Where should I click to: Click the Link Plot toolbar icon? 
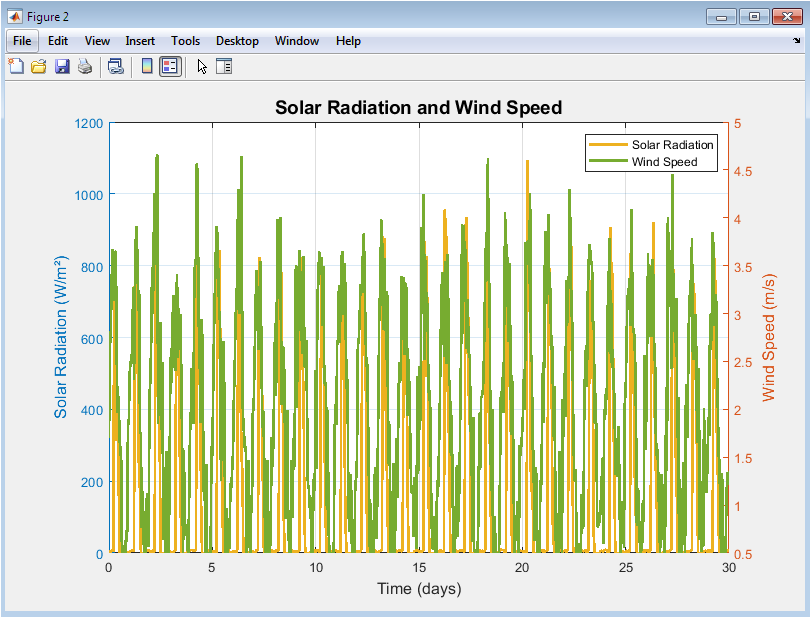[116, 67]
